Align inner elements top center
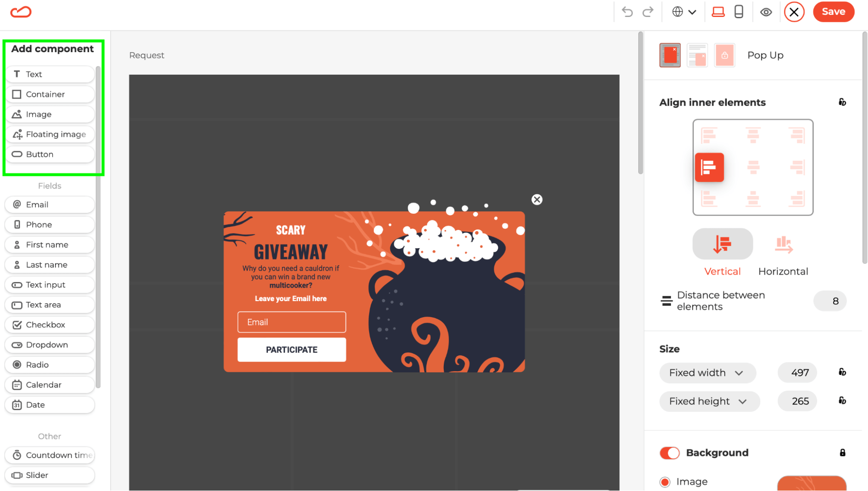The image size is (868, 491). [753, 136]
